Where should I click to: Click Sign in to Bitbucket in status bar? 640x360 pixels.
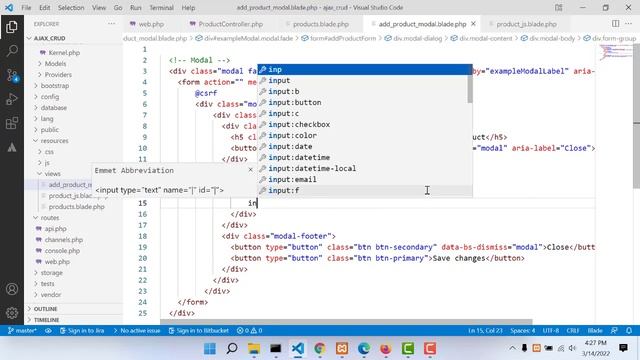coord(199,331)
